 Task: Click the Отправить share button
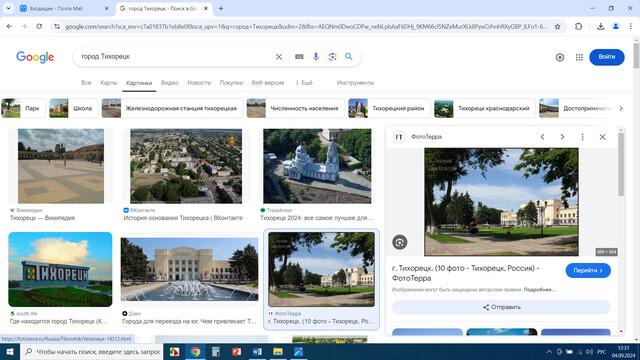[x=501, y=307]
